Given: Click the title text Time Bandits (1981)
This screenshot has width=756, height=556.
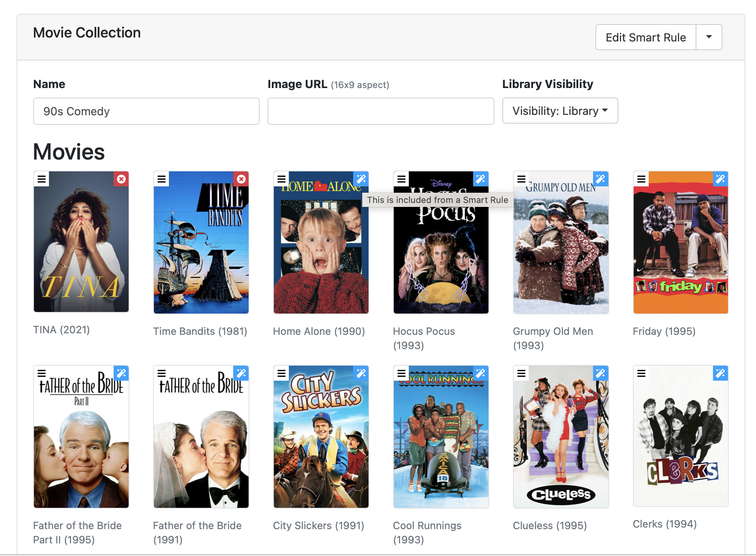Looking at the screenshot, I should (200, 331).
